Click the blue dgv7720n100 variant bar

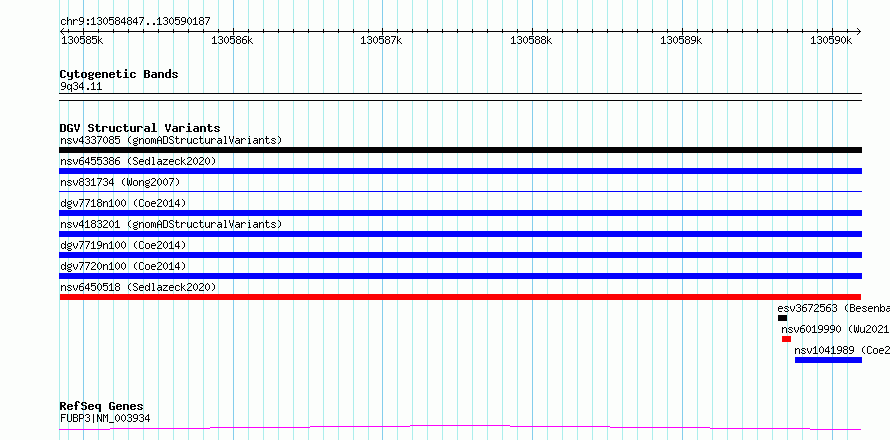point(460,276)
